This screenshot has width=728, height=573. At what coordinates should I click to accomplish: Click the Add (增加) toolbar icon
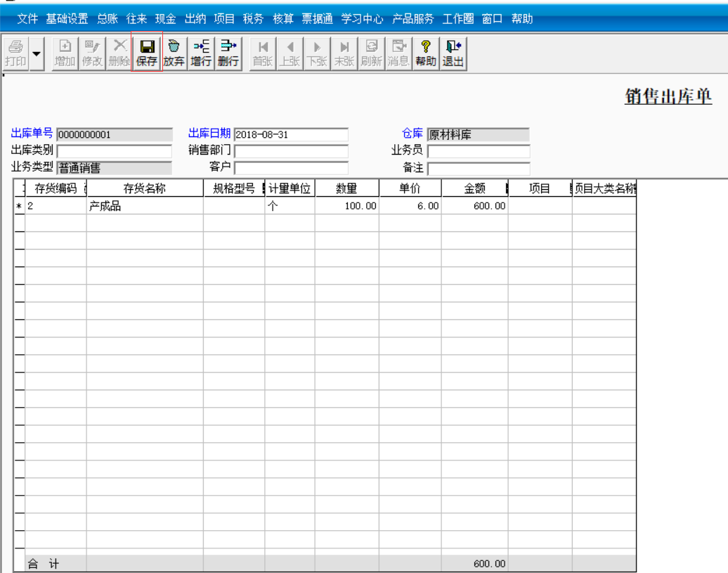pos(65,53)
